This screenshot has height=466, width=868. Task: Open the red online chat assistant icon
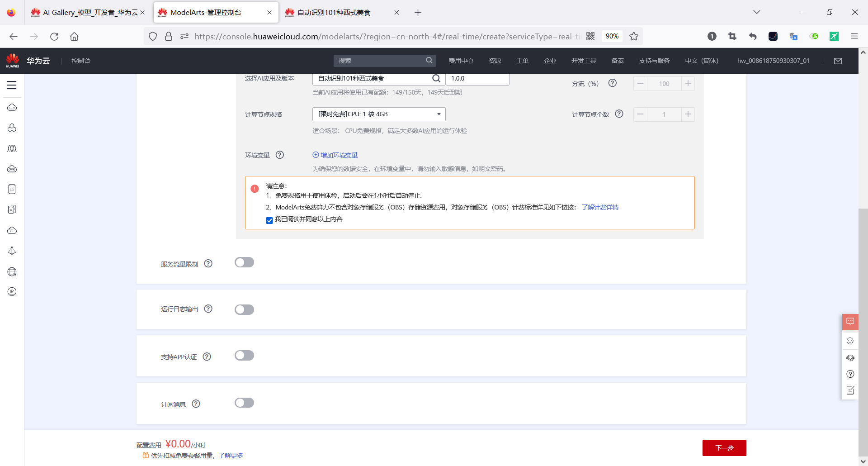coord(850,322)
